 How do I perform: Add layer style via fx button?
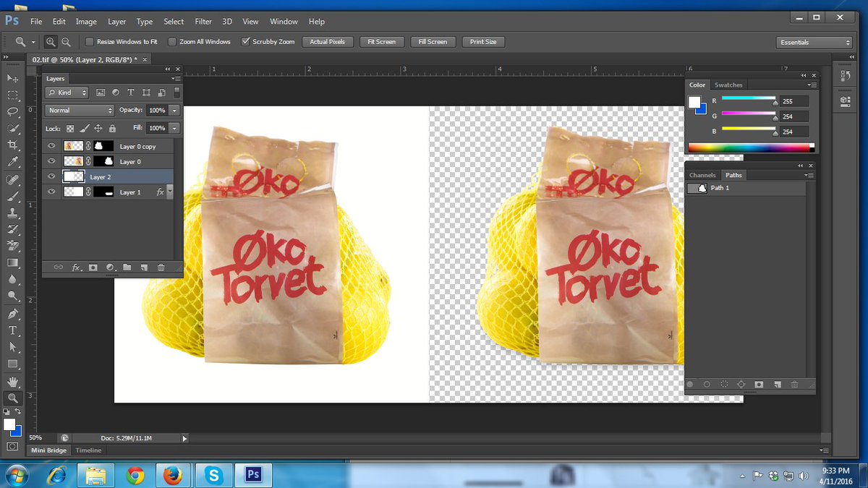(77, 267)
